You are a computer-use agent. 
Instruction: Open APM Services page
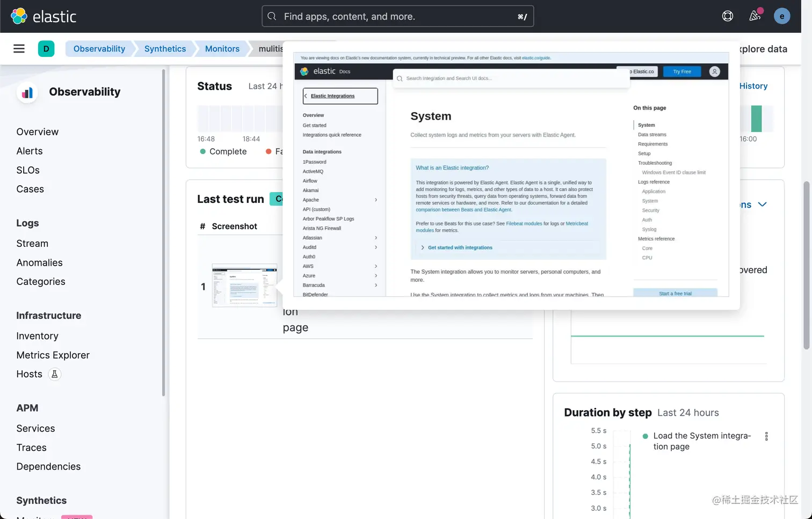coord(35,429)
